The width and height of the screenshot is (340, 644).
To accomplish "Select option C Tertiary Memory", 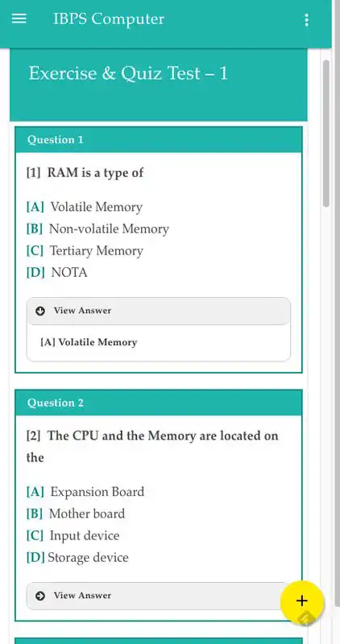I will click(85, 250).
